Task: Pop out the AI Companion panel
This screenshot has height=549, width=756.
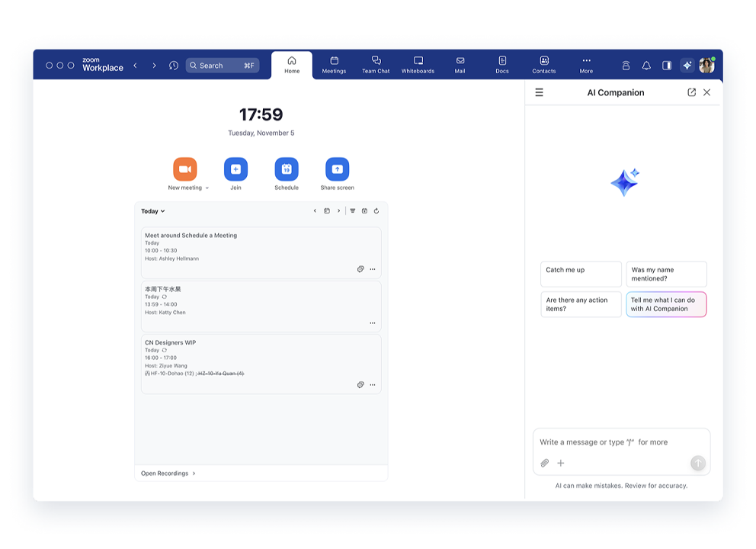Action: [691, 92]
